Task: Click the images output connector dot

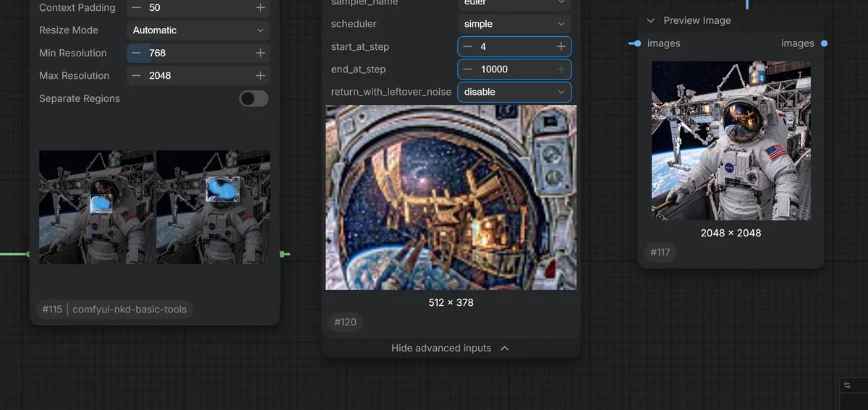Action: pyautogui.click(x=824, y=43)
